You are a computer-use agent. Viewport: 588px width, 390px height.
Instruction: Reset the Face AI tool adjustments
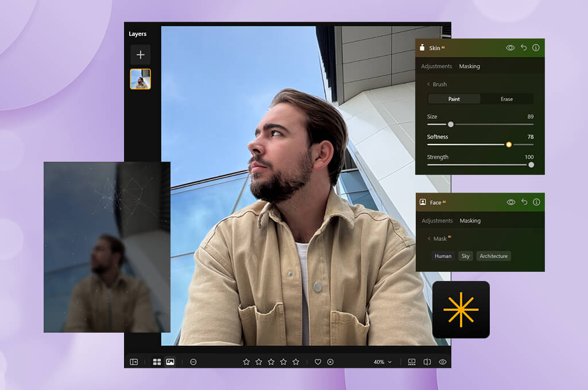(524, 201)
